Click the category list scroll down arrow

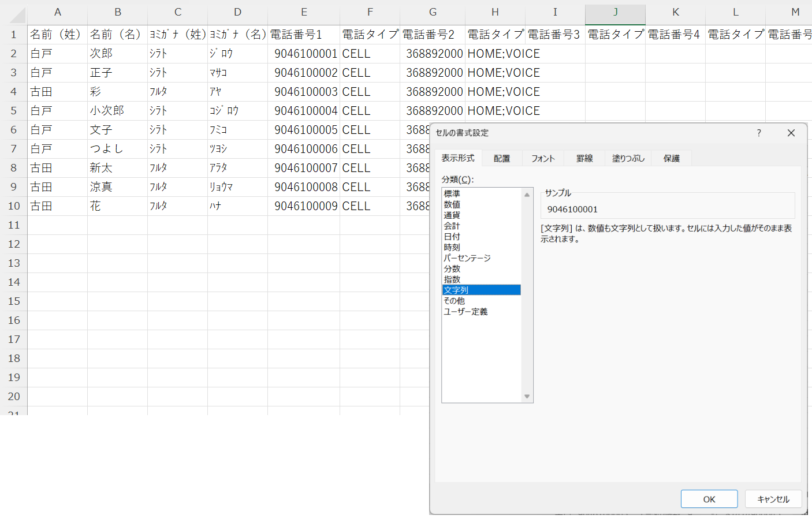click(527, 396)
